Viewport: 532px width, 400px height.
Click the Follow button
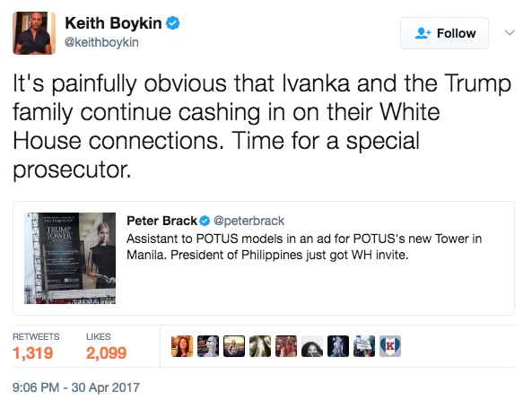444,33
